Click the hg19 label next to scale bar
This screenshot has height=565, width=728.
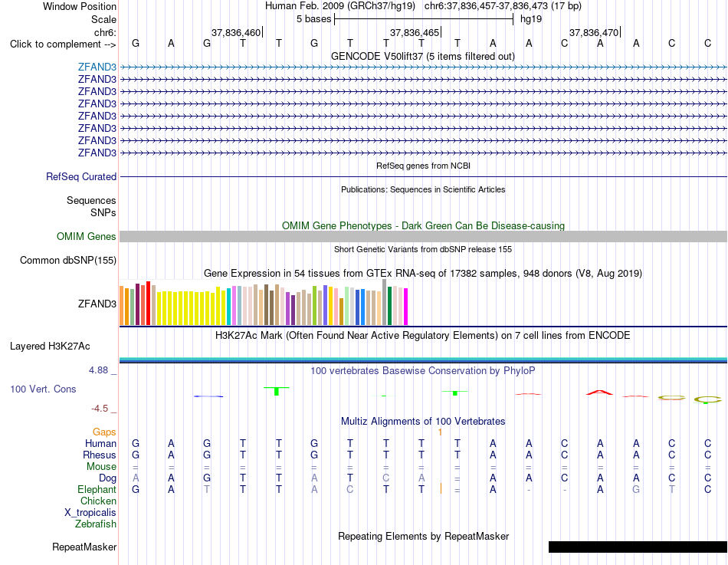click(531, 19)
